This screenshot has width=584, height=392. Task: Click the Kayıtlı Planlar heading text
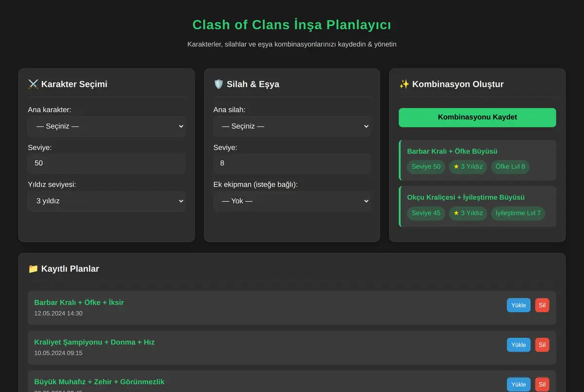pos(70,268)
